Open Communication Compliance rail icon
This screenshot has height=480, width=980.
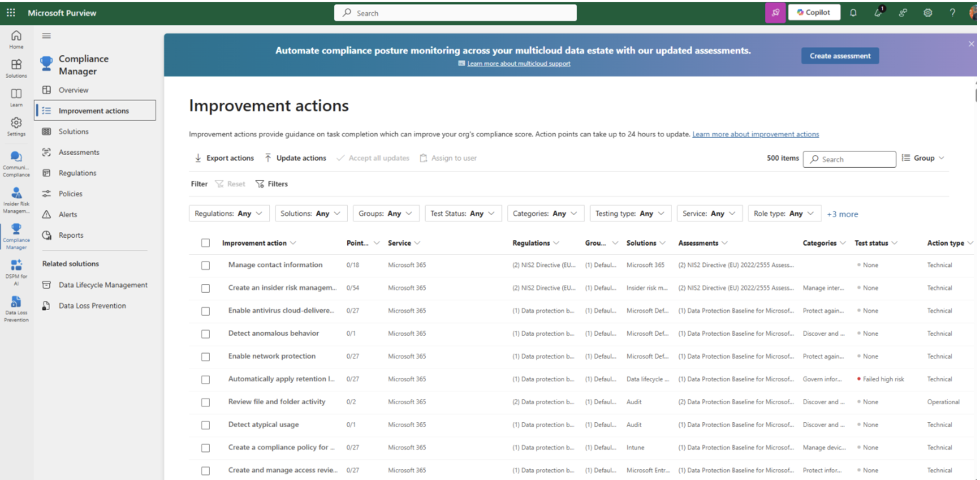(x=16, y=164)
